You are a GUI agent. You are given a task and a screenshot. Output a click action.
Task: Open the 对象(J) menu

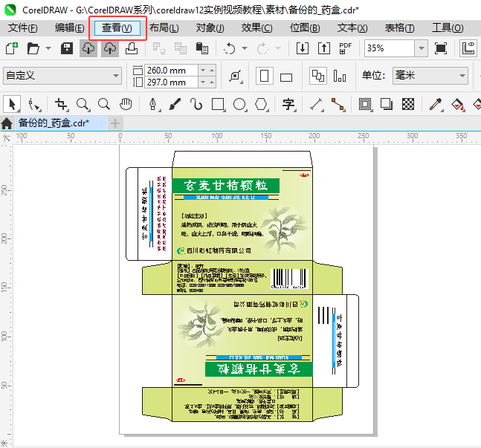pyautogui.click(x=210, y=28)
